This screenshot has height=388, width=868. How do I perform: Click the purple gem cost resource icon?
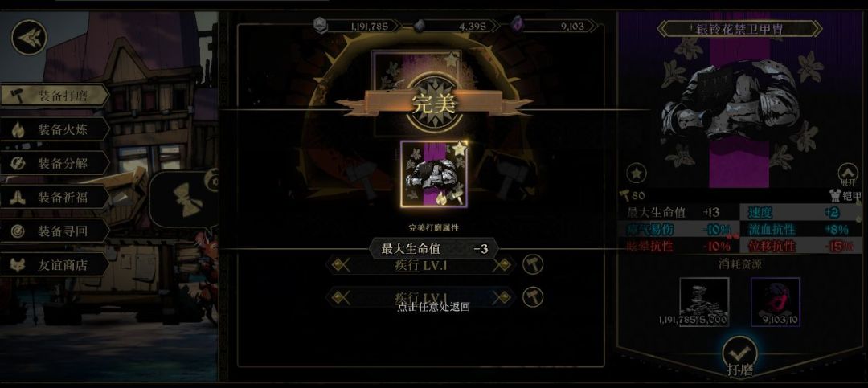tap(775, 302)
